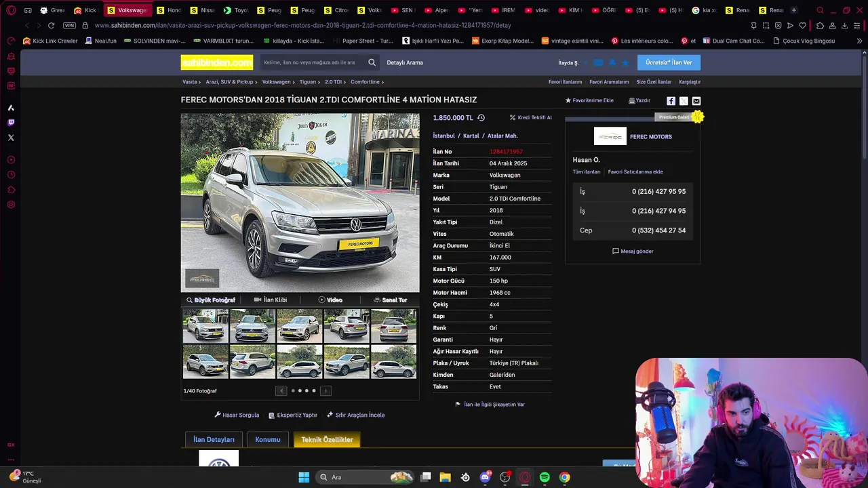Open Sanal Tur tab
This screenshot has width=868, height=488.
390,300
